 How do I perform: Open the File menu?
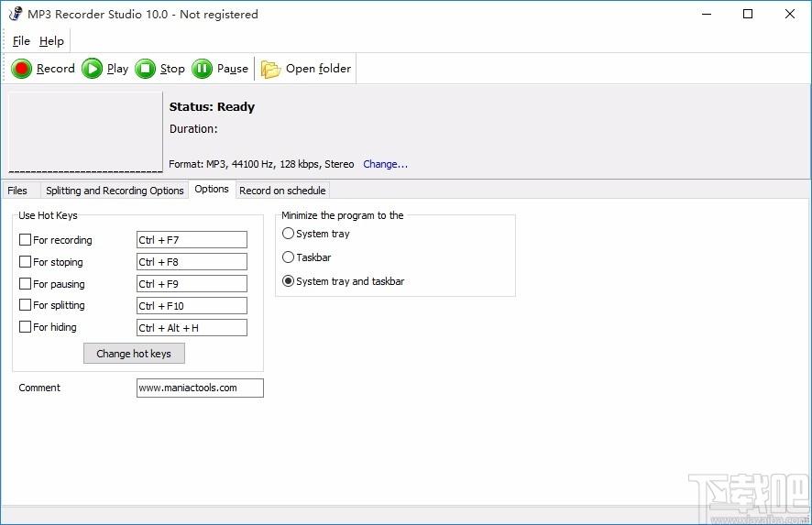click(x=21, y=41)
